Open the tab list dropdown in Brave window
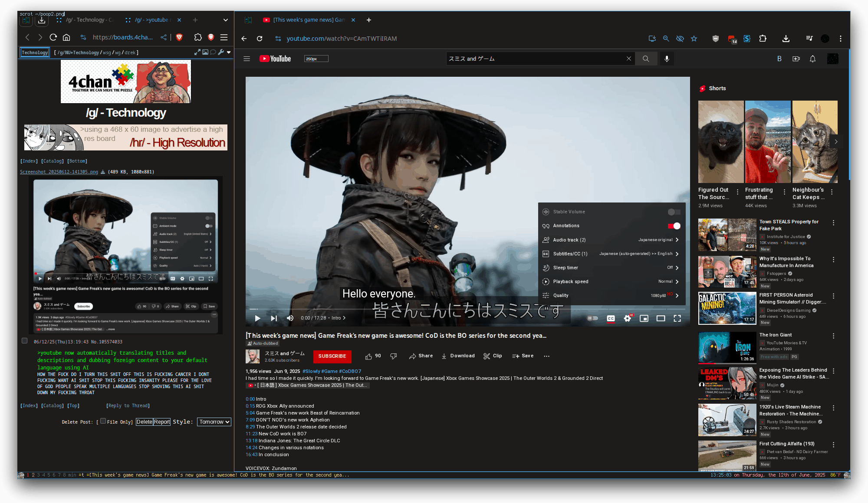The image size is (868, 503). click(x=226, y=20)
